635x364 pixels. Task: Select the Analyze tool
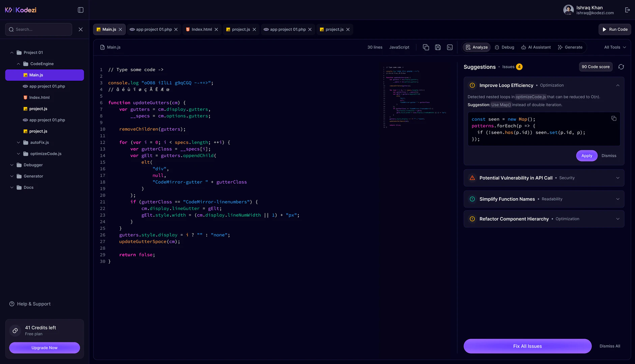(476, 47)
